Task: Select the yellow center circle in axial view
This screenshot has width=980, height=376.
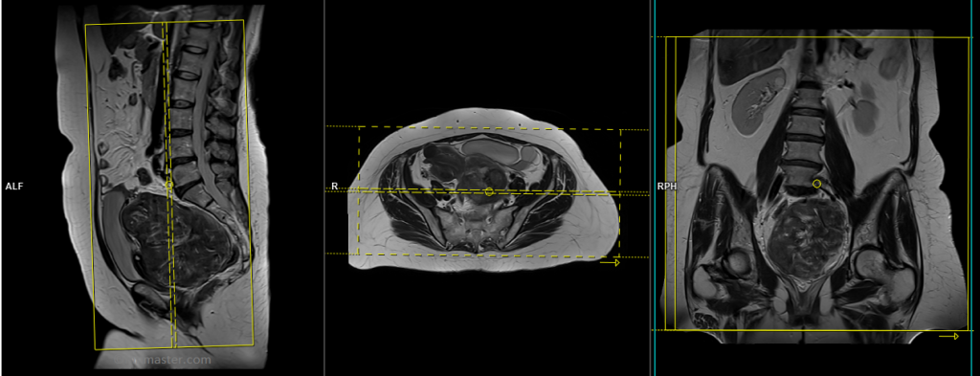Action: 489,191
